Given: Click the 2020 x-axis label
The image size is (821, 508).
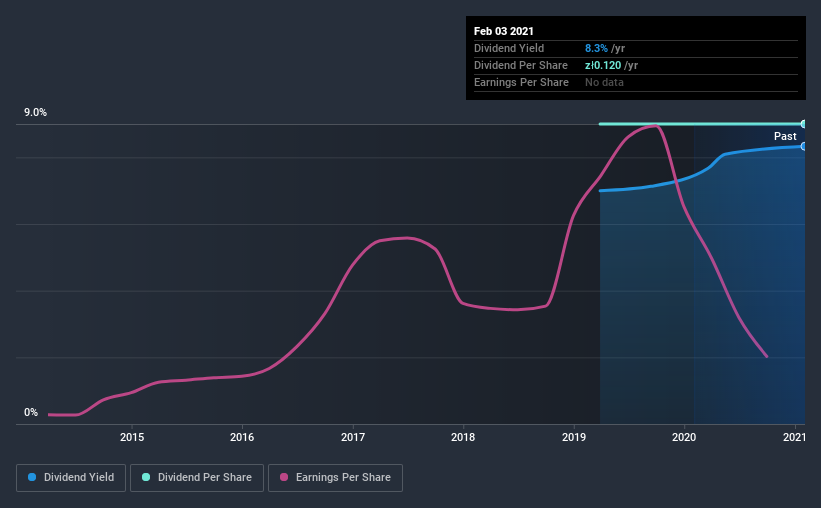Looking at the screenshot, I should click(684, 437).
